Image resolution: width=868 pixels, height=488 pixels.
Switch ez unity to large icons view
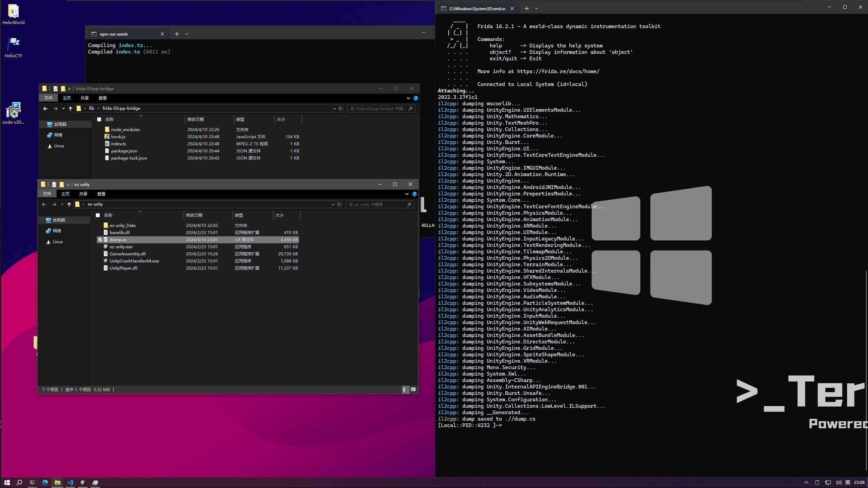point(413,389)
